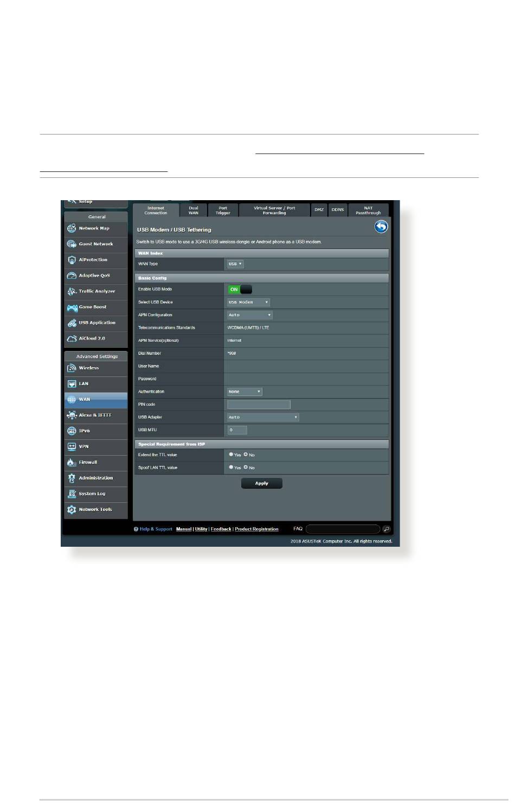Open AiProtection lock icon
The image size is (515, 812).
coord(72,260)
